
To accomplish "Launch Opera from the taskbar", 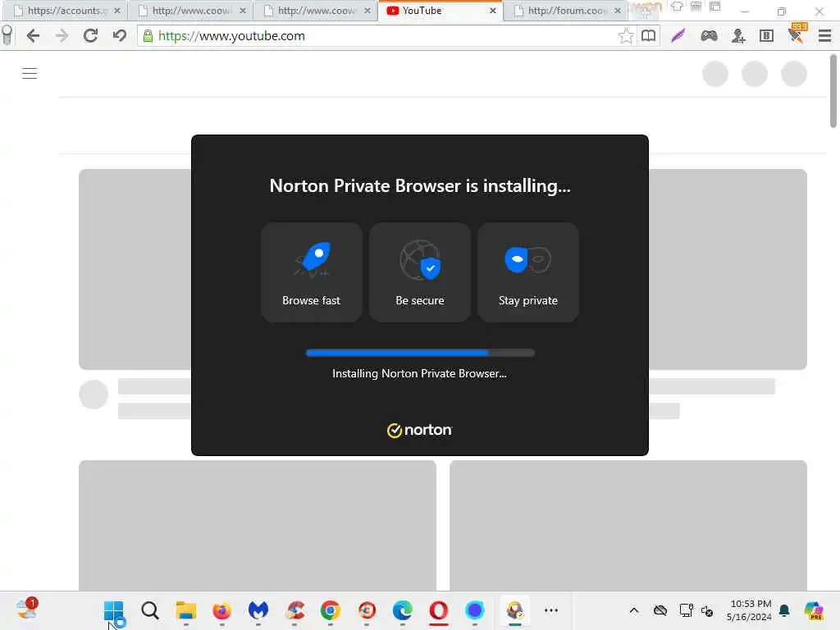I will [439, 610].
